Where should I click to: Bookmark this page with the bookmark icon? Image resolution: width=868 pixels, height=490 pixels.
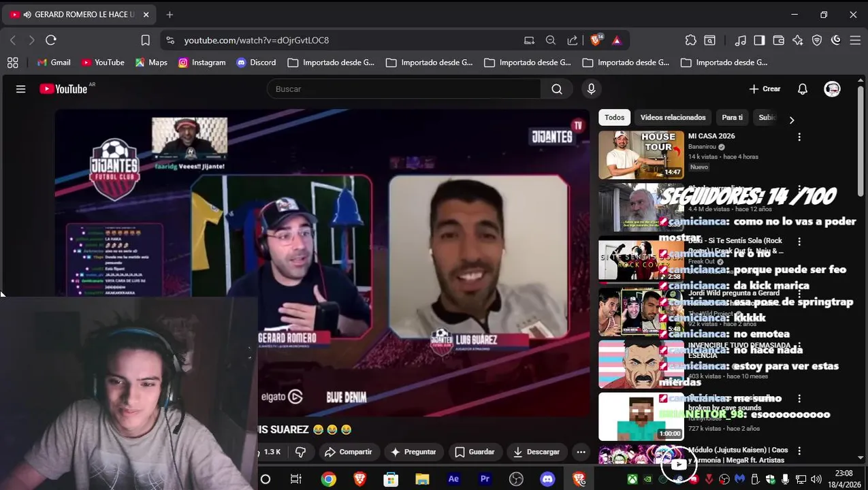pos(145,40)
